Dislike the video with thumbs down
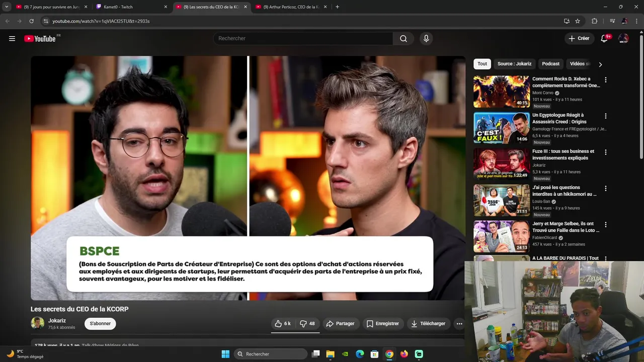The image size is (644, 362). (307, 324)
